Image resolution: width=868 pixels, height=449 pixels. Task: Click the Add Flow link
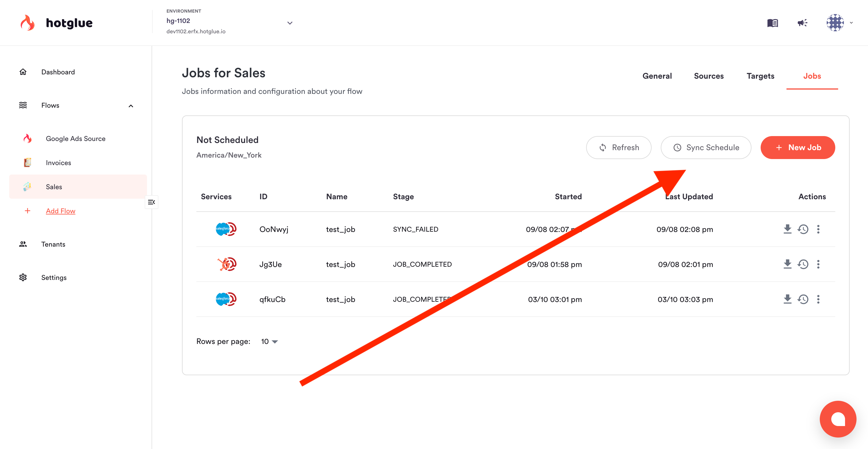pyautogui.click(x=61, y=211)
